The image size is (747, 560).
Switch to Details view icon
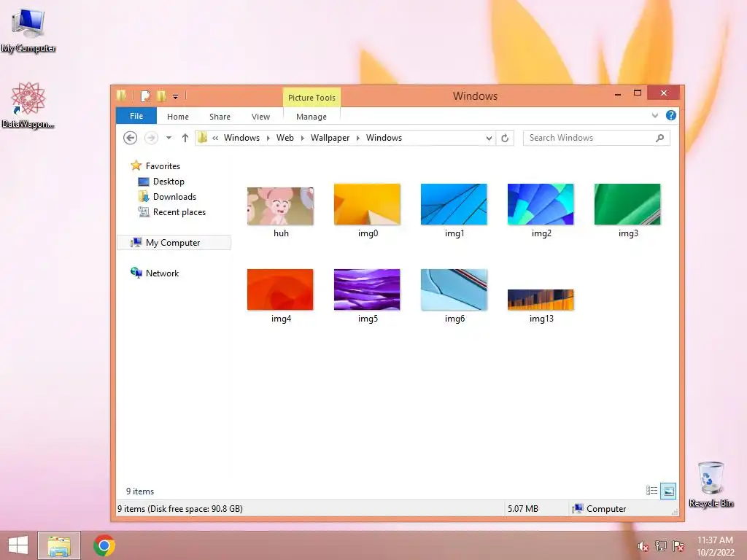click(x=651, y=491)
